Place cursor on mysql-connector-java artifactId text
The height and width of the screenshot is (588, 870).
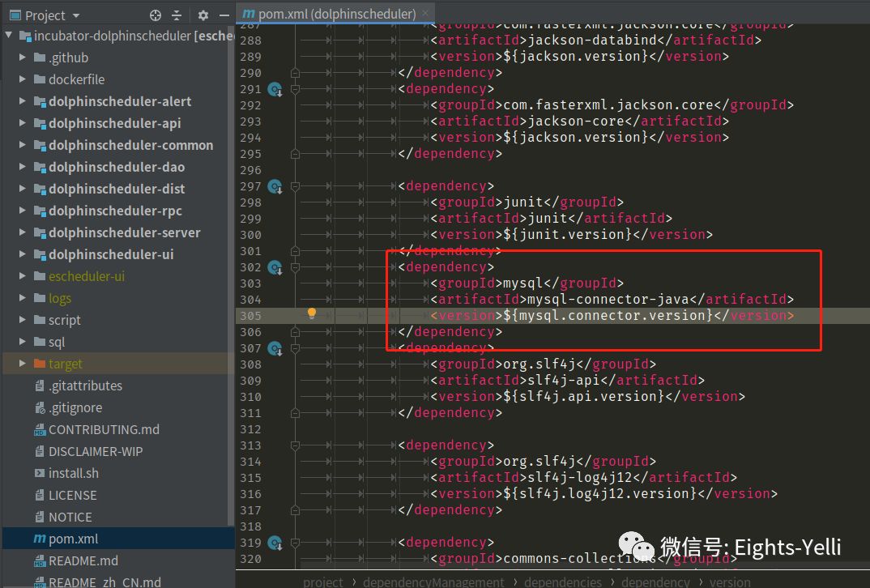coord(608,299)
